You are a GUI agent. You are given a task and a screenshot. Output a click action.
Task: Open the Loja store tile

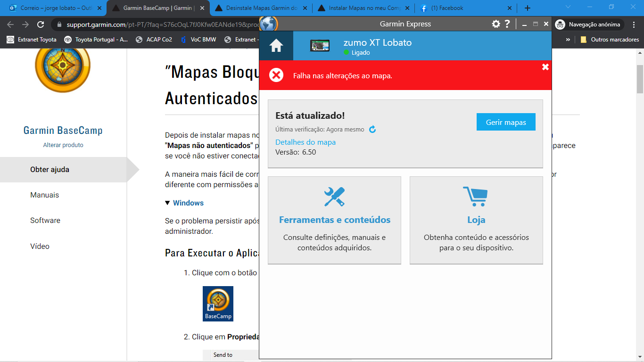pyautogui.click(x=476, y=220)
